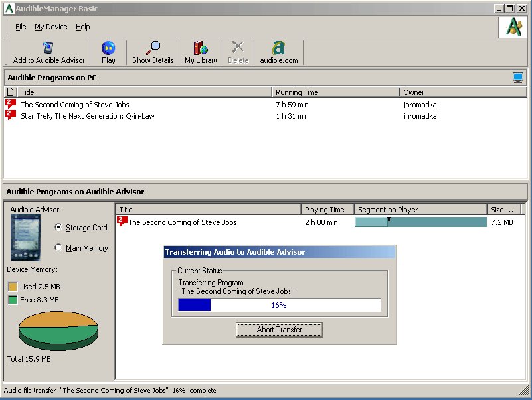Click the resize grip in the status bar corner
Screen dimensions: 532x400
[523, 390]
